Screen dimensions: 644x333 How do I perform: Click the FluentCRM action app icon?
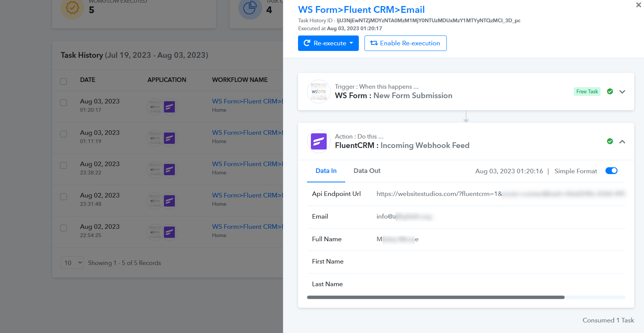point(319,142)
